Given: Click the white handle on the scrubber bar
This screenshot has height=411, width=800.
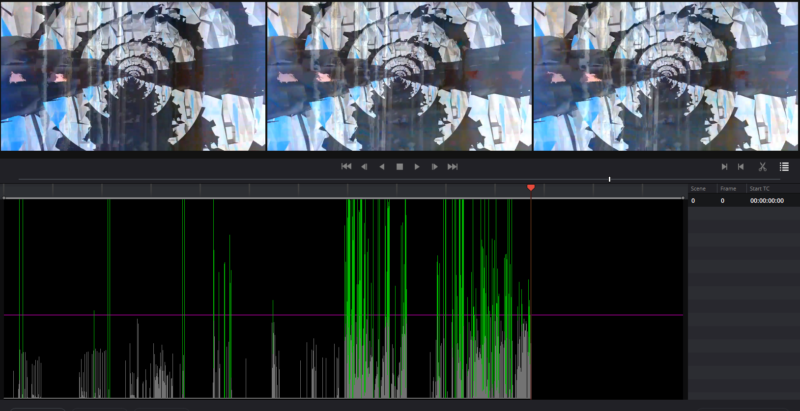Looking at the screenshot, I should [x=609, y=179].
